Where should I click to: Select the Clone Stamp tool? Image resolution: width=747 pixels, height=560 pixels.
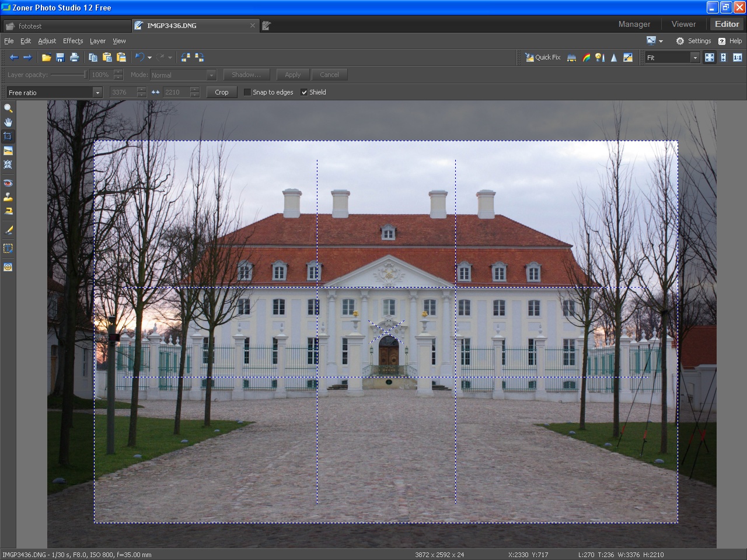[x=8, y=197]
